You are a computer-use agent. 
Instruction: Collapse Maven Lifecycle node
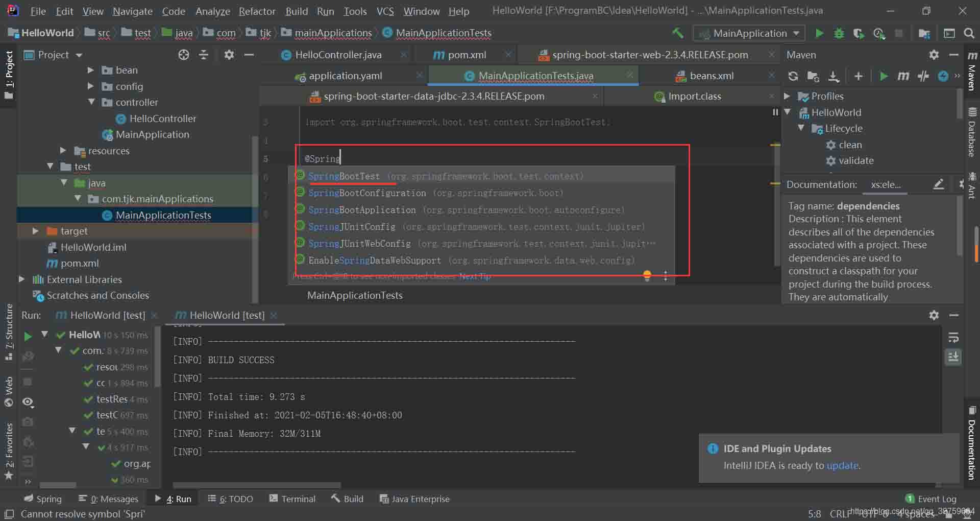tap(801, 128)
